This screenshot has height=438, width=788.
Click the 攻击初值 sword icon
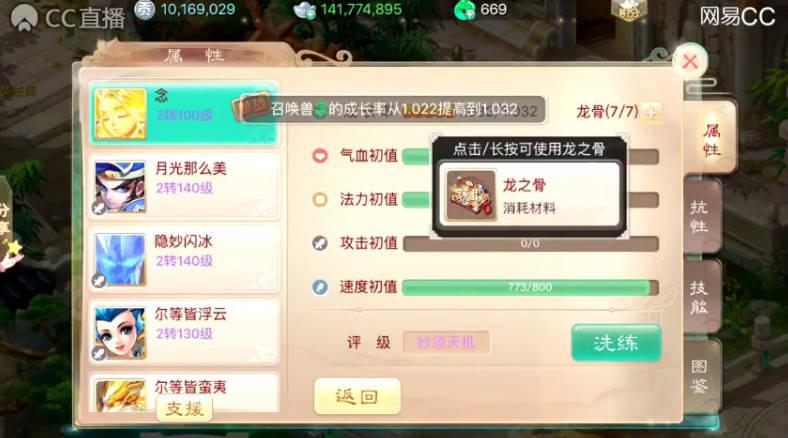[x=320, y=244]
